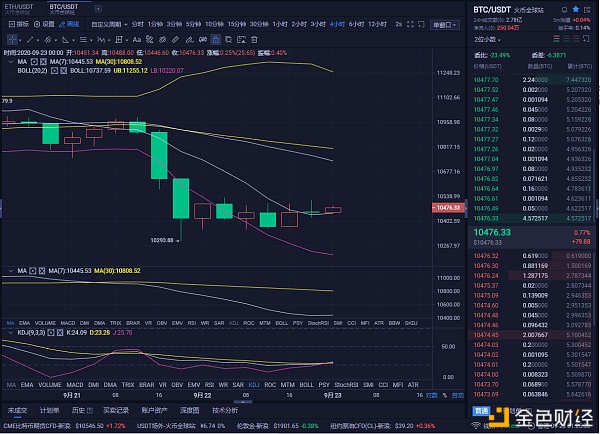Click the ask price row 10477.70
Screen dimensions: 600x434
(x=532, y=80)
